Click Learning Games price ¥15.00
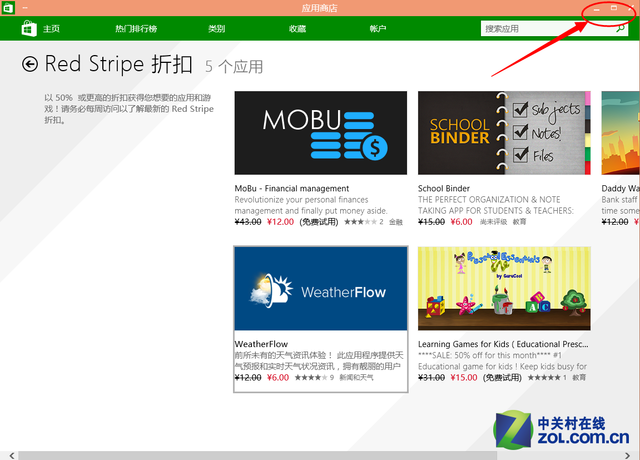Image resolution: width=640 pixels, height=460 pixels. click(464, 378)
